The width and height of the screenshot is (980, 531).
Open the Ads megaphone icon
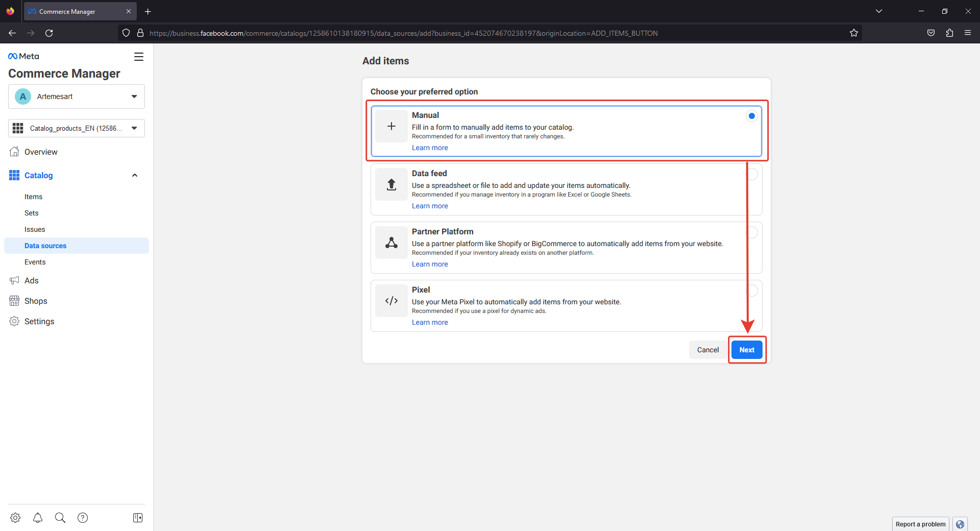point(14,280)
